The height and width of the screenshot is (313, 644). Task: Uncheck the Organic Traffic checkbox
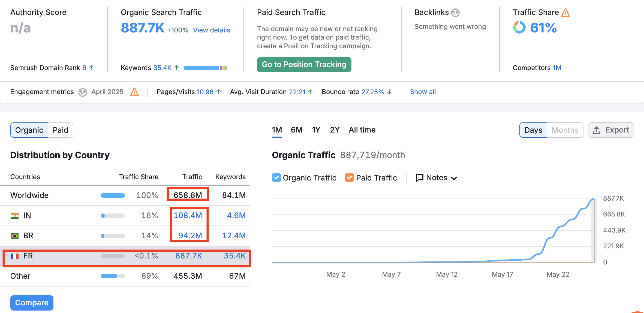click(276, 177)
